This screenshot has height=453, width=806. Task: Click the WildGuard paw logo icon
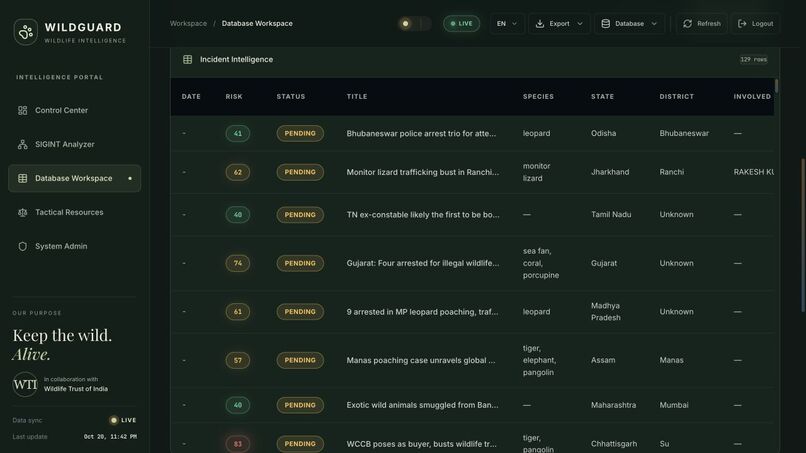25,32
